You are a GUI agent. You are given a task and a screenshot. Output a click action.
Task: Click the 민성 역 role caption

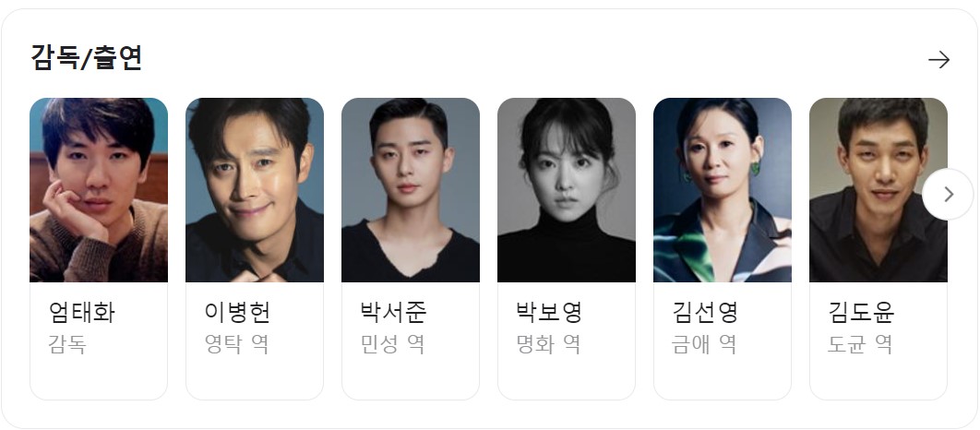point(393,344)
